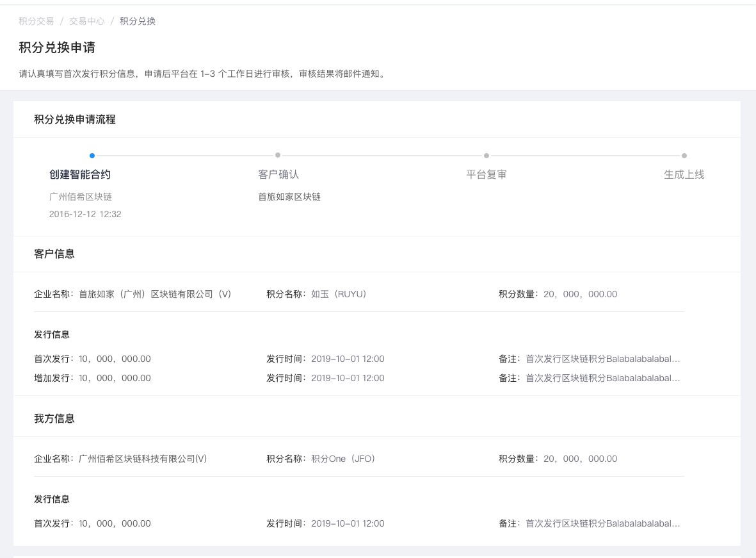Image resolution: width=756 pixels, height=558 pixels.
Task: Click the 首次发行 amount under 客户信息
Action: [115, 359]
